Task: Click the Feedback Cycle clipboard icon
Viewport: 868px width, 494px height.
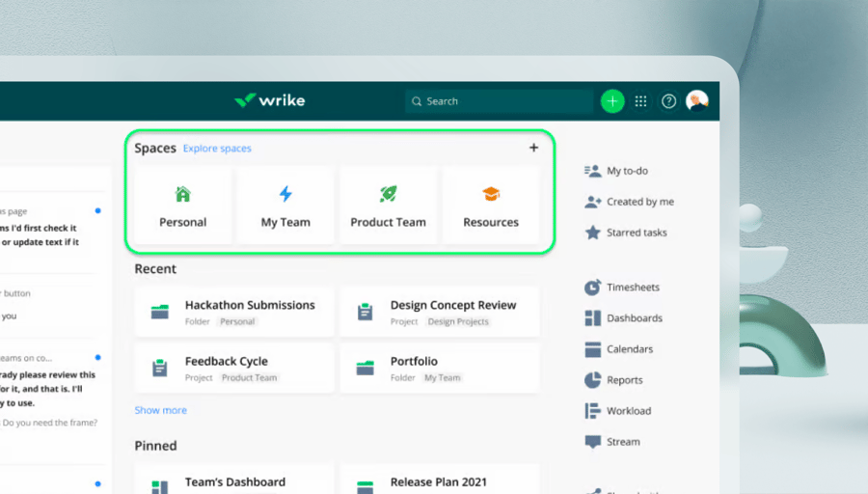Action: coord(160,368)
